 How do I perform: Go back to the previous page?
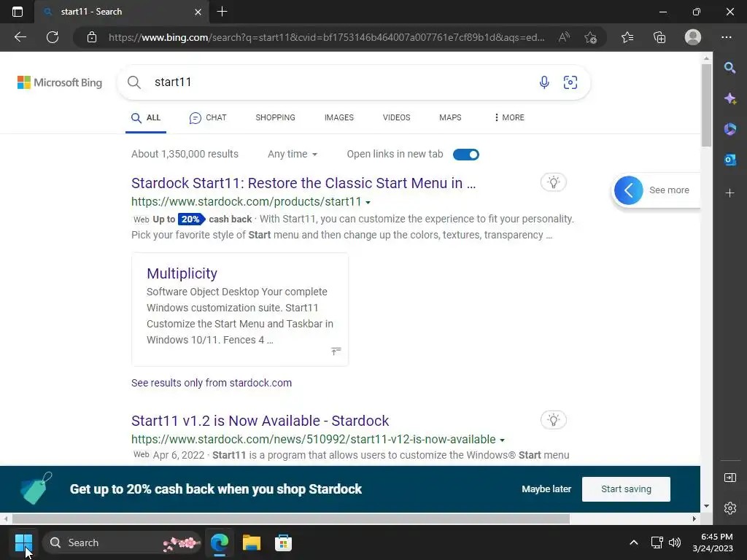(20, 37)
